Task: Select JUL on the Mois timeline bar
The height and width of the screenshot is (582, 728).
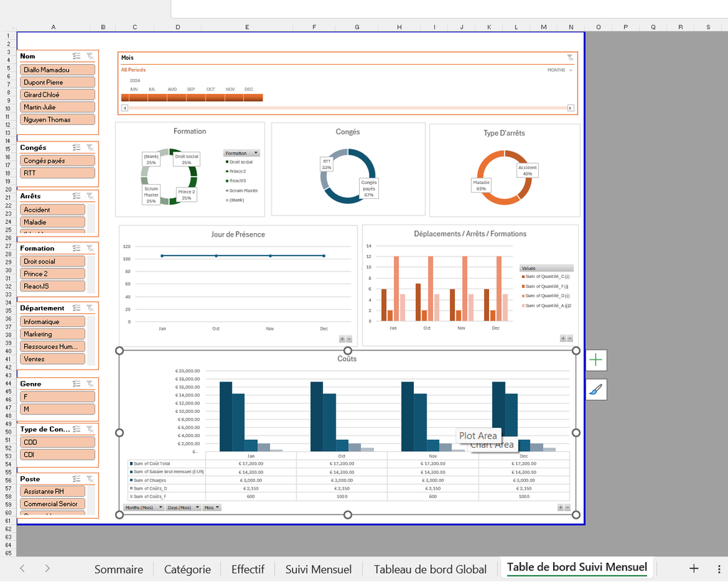Action: (x=151, y=97)
